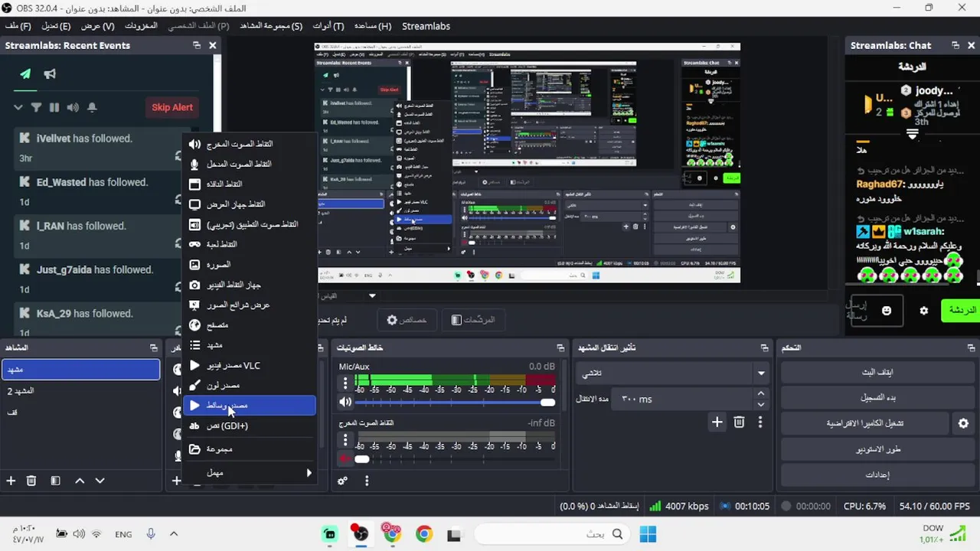Choose Video Capture Device (camera icon) from the add-source menu

click(250, 285)
